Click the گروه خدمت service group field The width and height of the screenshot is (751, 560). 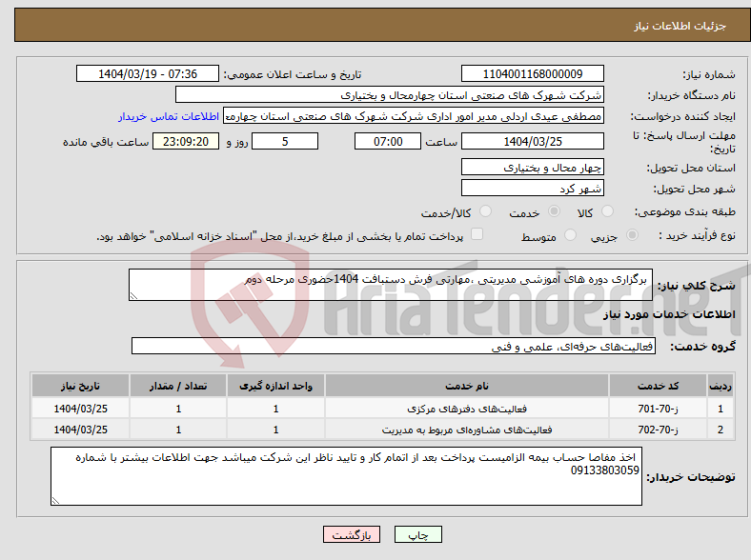click(x=394, y=346)
